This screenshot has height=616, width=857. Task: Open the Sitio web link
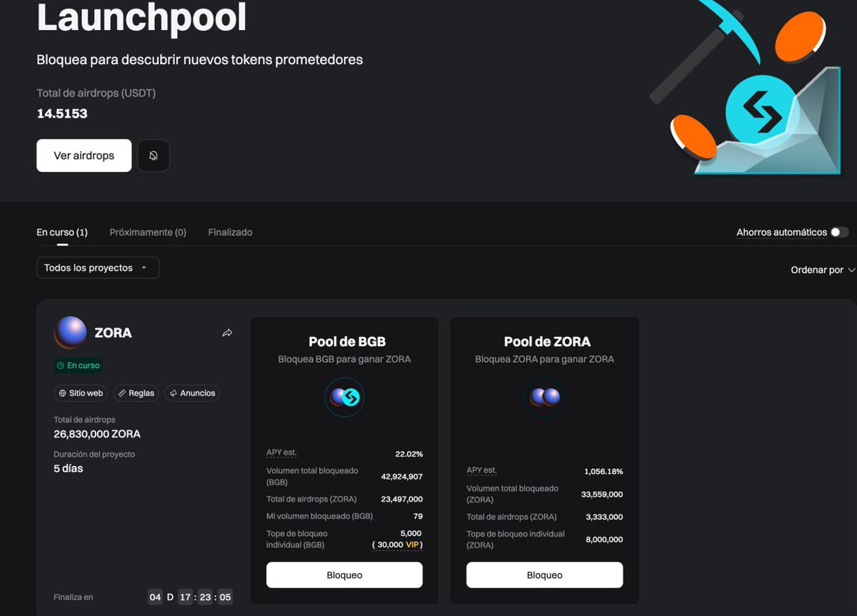81,393
